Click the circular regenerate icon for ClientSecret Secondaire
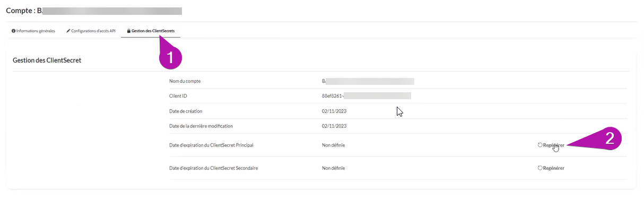 tap(539, 168)
